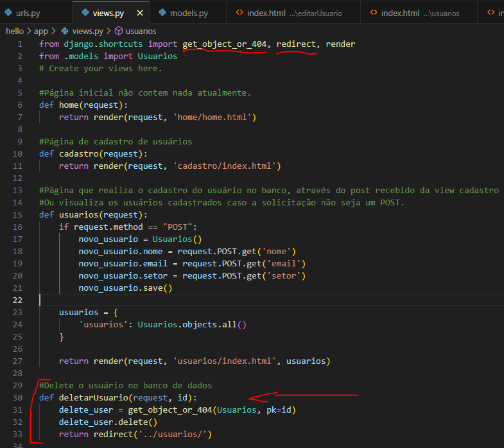Click line number 30 in the gutter

click(x=17, y=397)
